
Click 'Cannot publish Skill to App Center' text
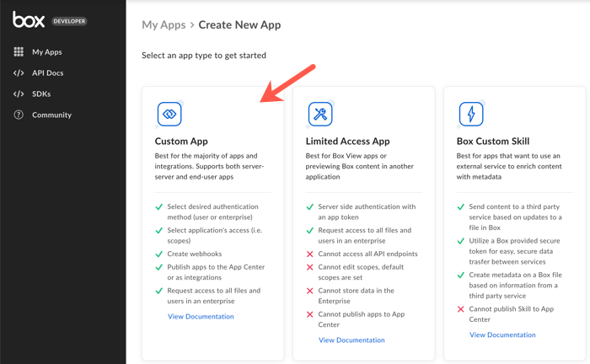coord(512,314)
